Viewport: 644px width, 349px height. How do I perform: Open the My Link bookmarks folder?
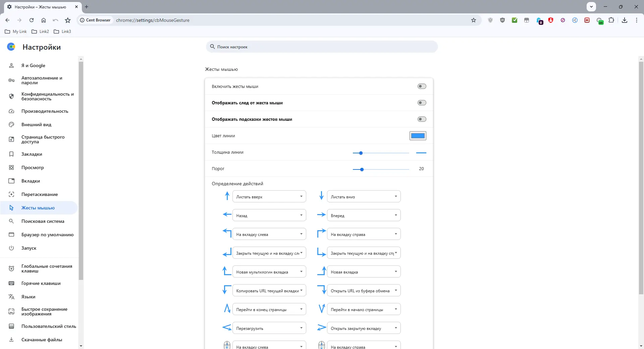(x=16, y=32)
